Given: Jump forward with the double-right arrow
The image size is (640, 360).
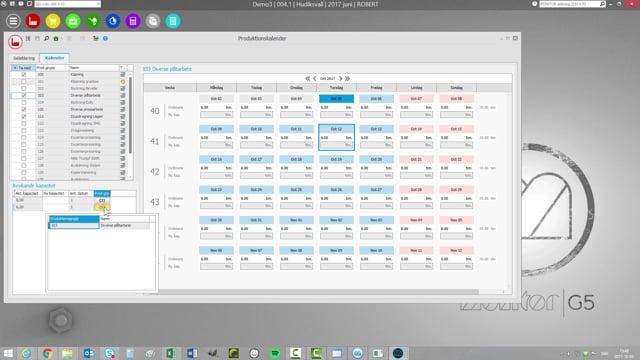Looking at the screenshot, I should [347, 78].
